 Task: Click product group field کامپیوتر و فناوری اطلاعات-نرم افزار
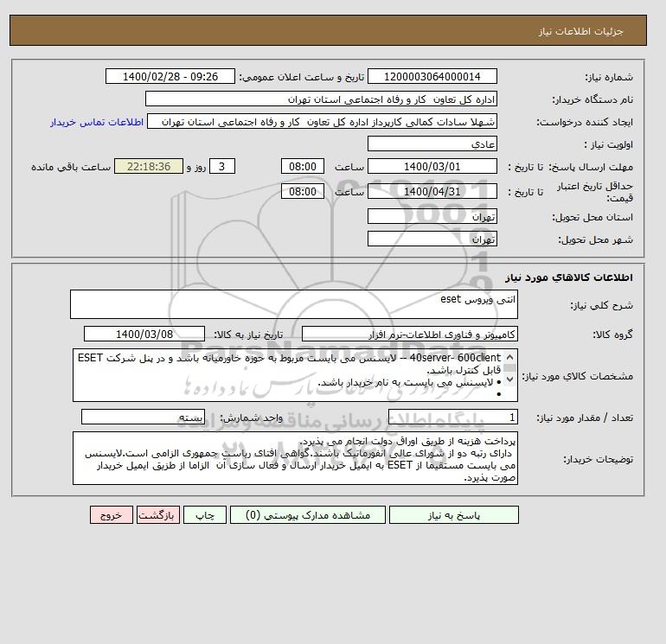click(409, 334)
